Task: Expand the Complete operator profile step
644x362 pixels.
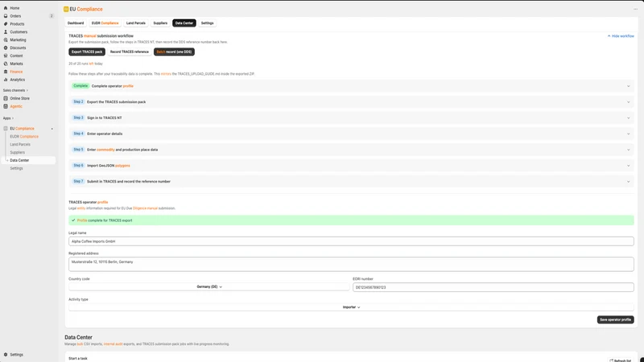Action: [351, 86]
